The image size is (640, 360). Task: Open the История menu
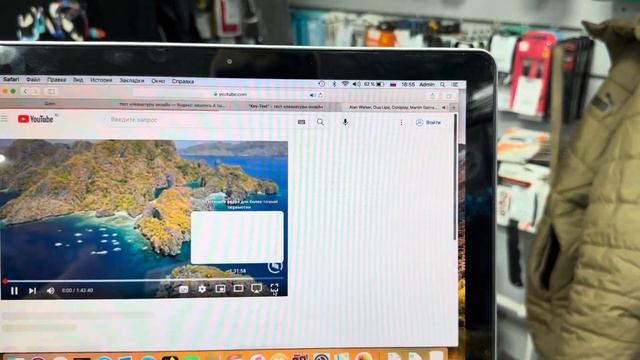101,80
